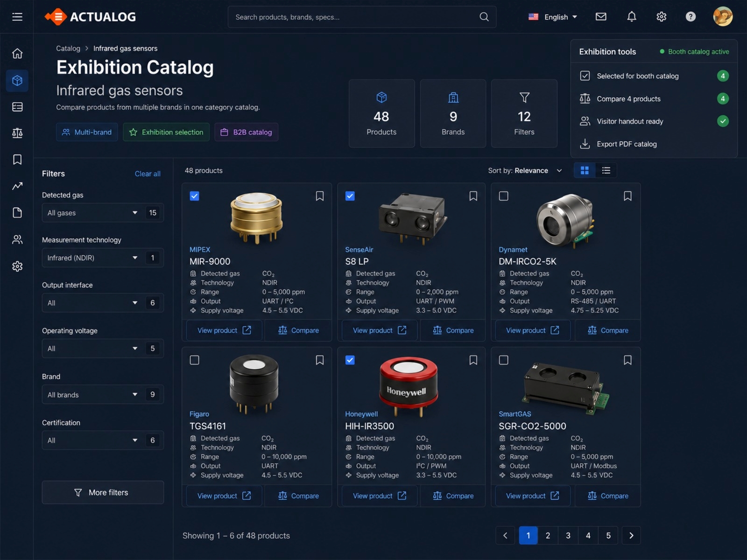Bookmark the MIR-9000 product

tap(320, 196)
